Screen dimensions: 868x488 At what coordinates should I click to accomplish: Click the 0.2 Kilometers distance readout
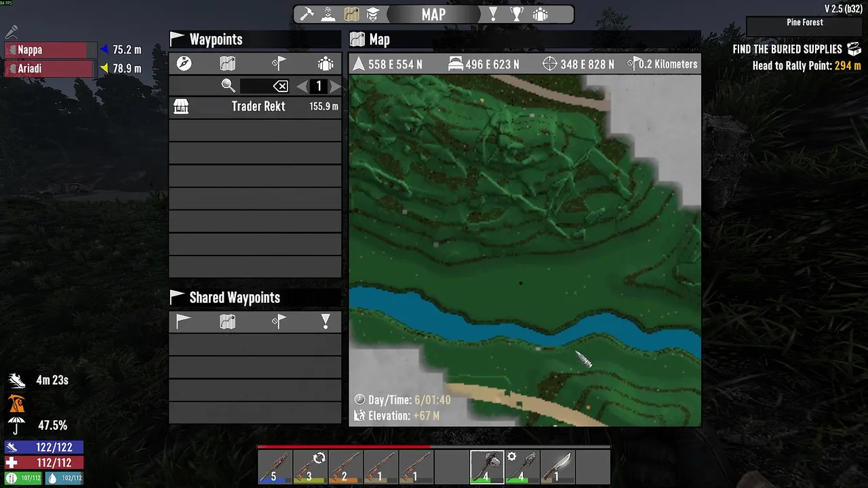[668, 64]
